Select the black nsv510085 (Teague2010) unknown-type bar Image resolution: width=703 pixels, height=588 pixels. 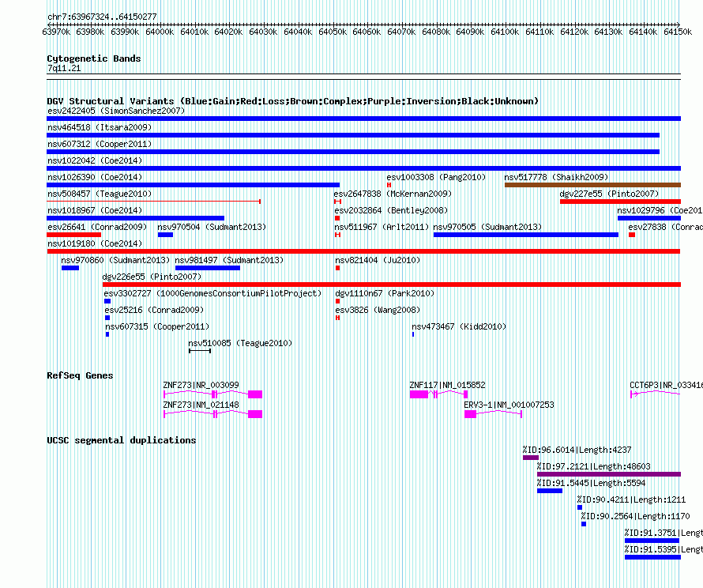tap(200, 351)
